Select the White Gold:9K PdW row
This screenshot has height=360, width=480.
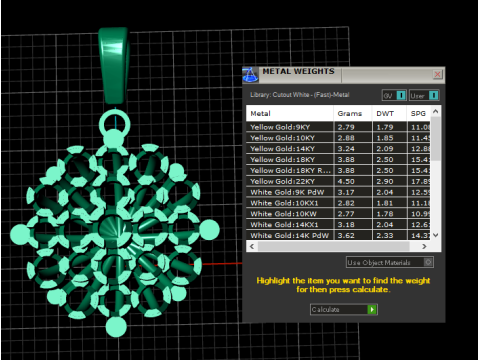point(338,192)
